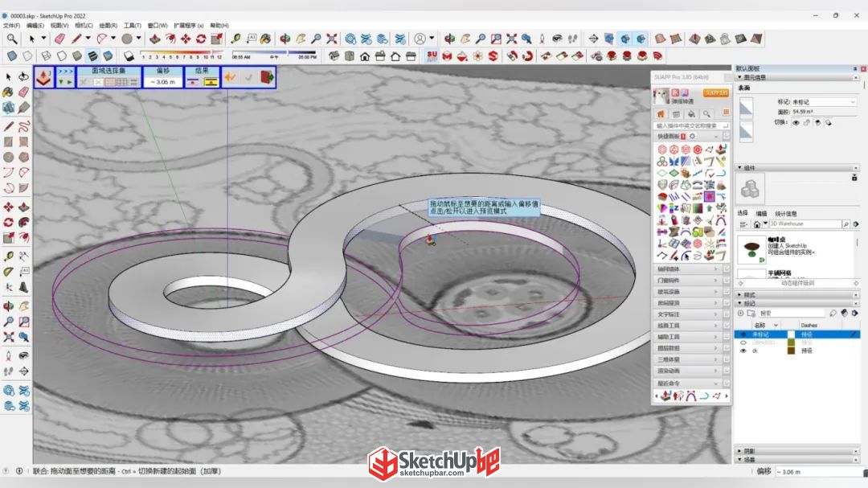Open the 编辑(E) menu
868x488 pixels.
tap(35, 26)
